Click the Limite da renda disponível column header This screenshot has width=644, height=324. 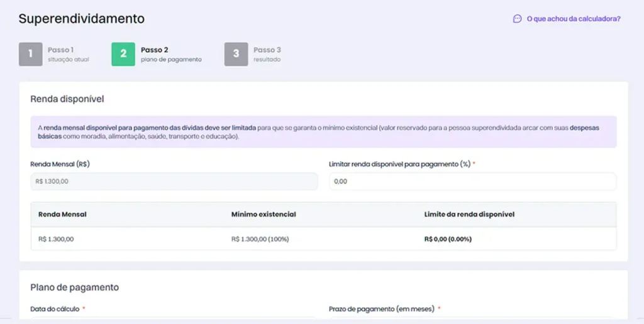pos(469,215)
